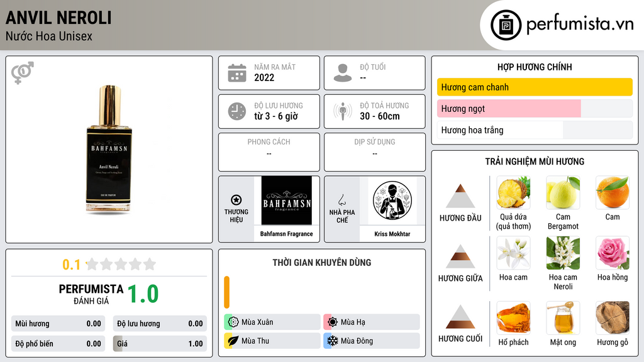Image resolution: width=644 pixels, height=362 pixels.
Task: Select the Mùa Đông season tag
Action: click(372, 341)
